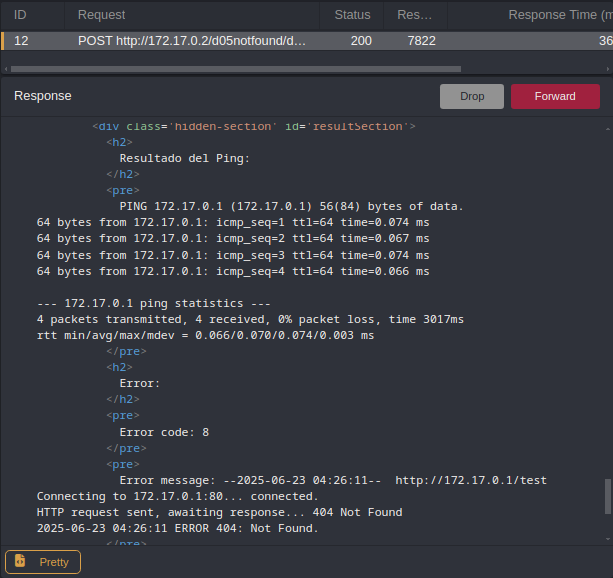The height and width of the screenshot is (578, 613).
Task: Click the Response panel title
Action: (x=42, y=96)
